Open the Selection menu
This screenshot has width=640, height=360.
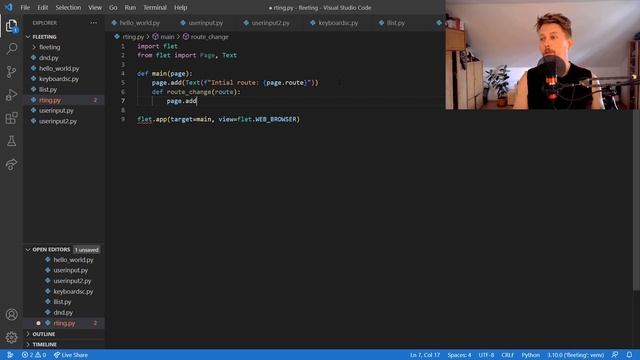click(68, 7)
